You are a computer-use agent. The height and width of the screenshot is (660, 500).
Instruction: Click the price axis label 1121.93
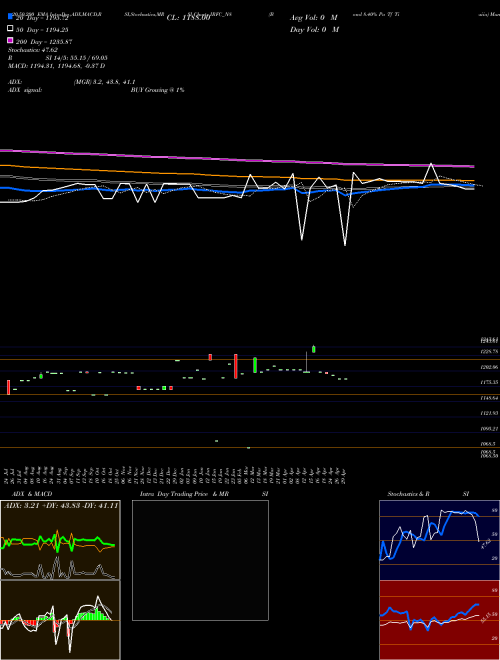click(489, 413)
